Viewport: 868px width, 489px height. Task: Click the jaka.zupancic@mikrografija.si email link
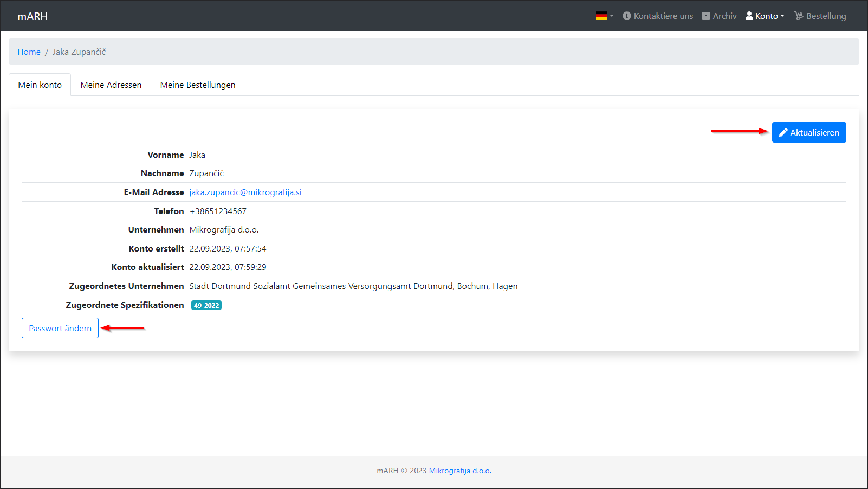click(245, 192)
